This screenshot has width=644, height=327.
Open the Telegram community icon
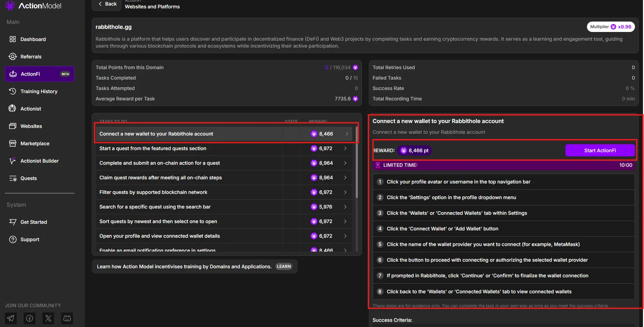tap(11, 318)
